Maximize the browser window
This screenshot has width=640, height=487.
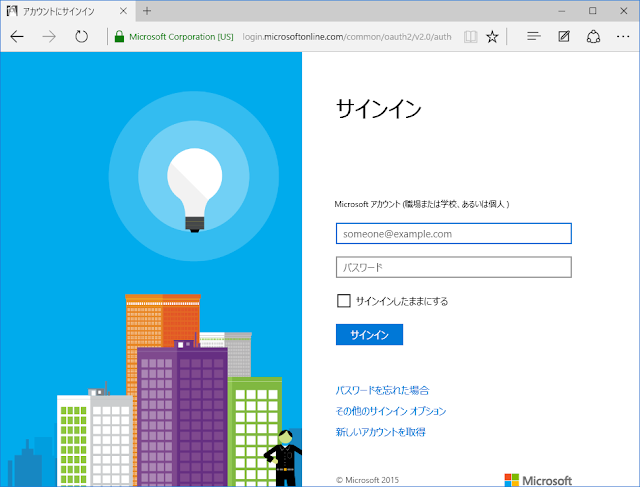(x=593, y=11)
